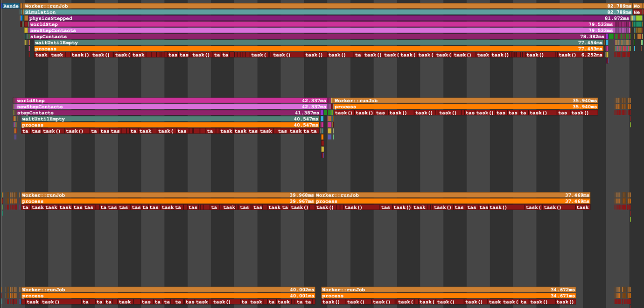The image size is (644, 308).
Task: Select the stepContacts bar at 41.387ms
Action: coord(168,112)
